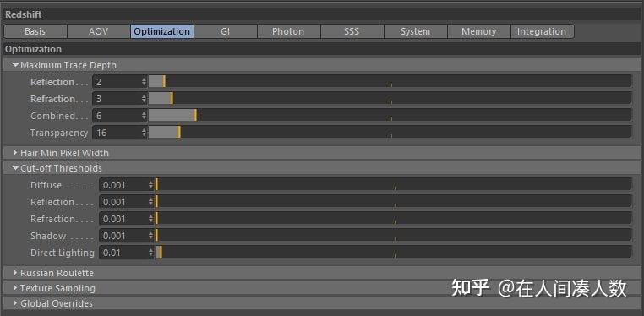Click the Diffuse threshold slider handle
Screen dimensions: 644x316
coord(157,185)
